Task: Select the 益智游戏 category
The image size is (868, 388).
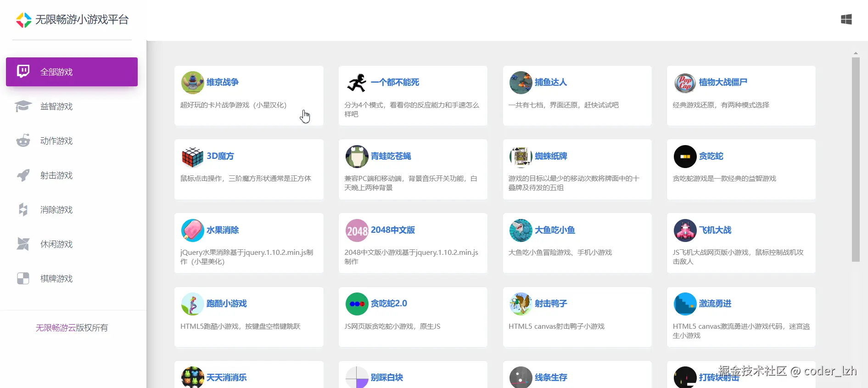Action: 72,106
